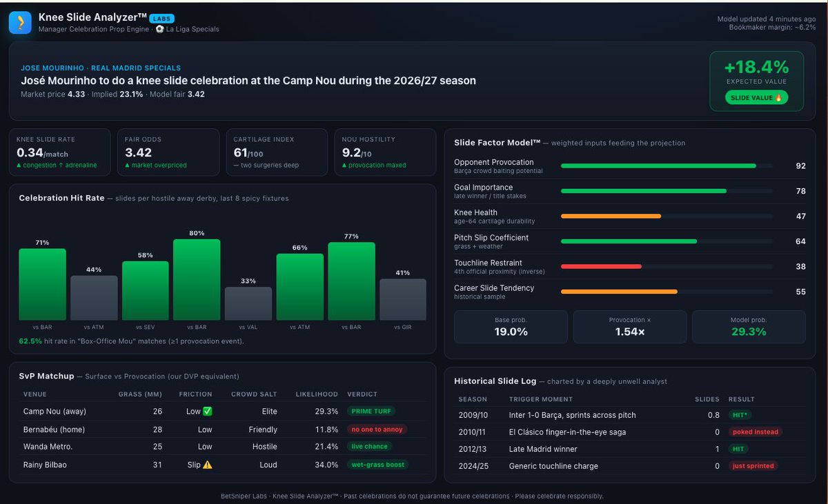Click the Provocation 1.54× box
Image resolution: width=828 pixels, height=504 pixels.
pos(630,327)
